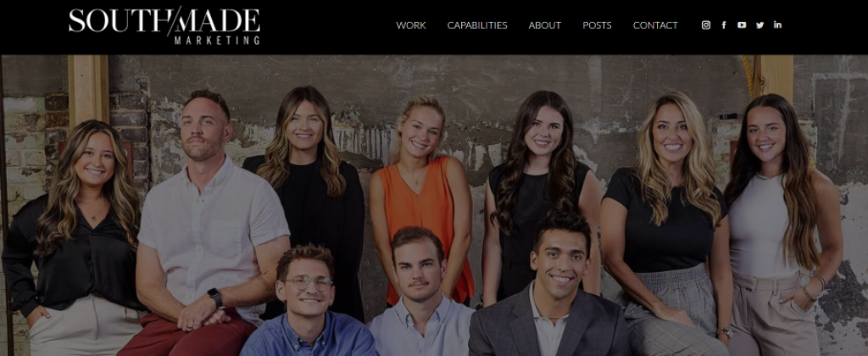Screen dimensions: 868x356
Task: Click the man in the gray blazer
Action: pos(551,288)
